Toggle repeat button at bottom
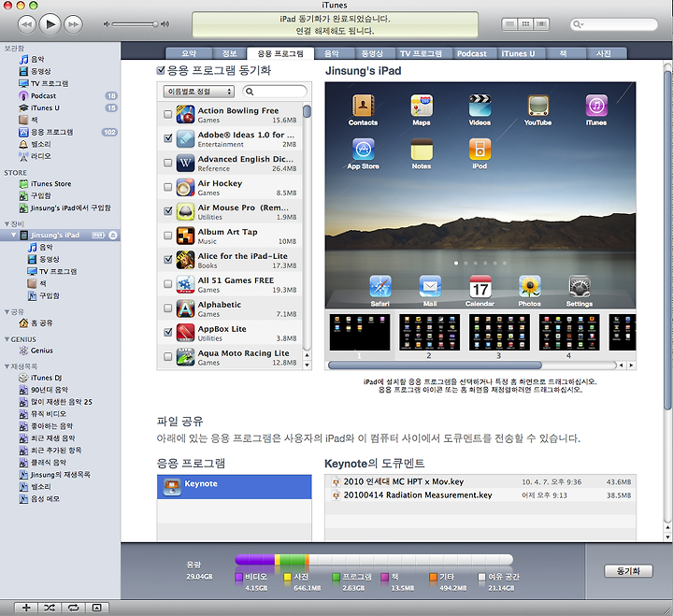The image size is (673, 616). pyautogui.click(x=74, y=608)
